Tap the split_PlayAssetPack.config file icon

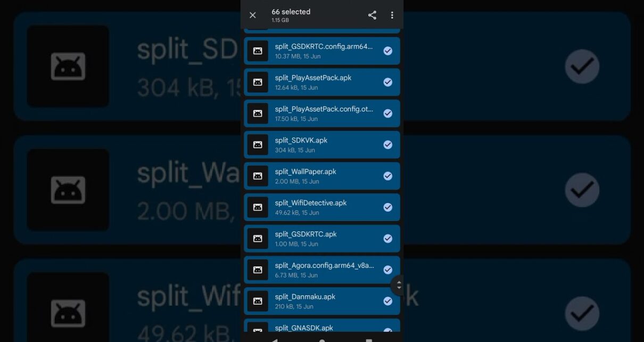(258, 113)
